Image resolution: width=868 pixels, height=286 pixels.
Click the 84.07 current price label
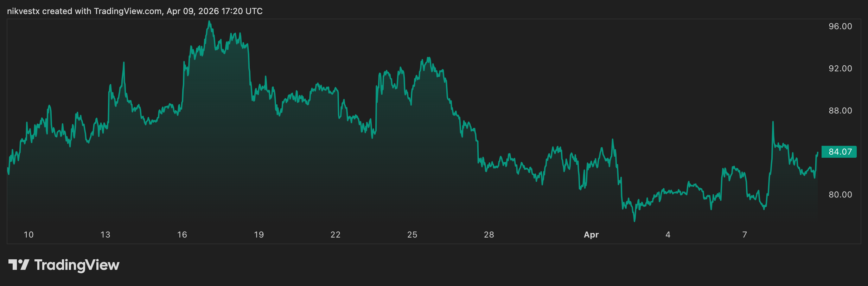(x=839, y=152)
